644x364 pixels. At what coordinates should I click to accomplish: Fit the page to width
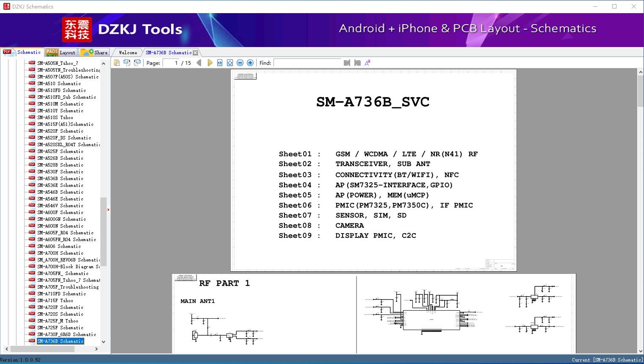(x=220, y=63)
